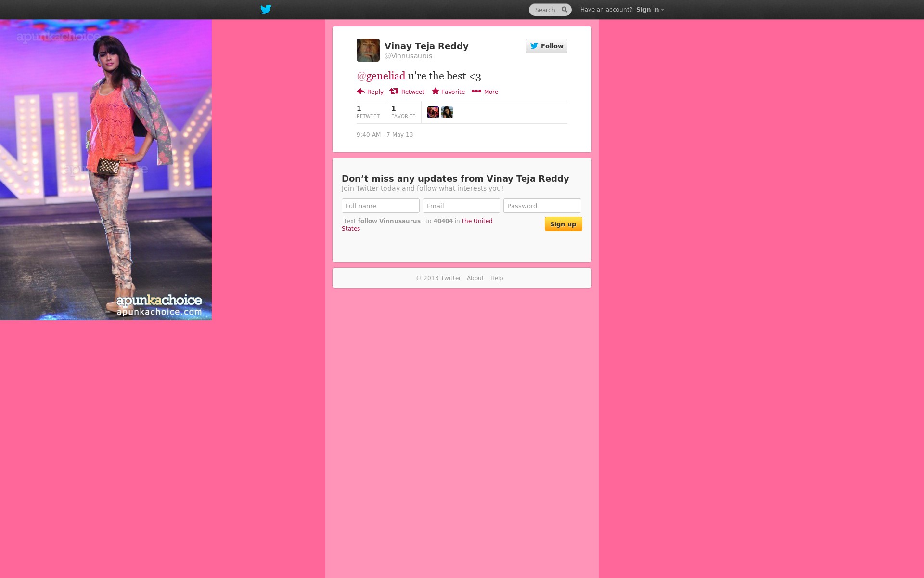Click the @Vinnusaurus handle
The image size is (924, 578).
408,56
